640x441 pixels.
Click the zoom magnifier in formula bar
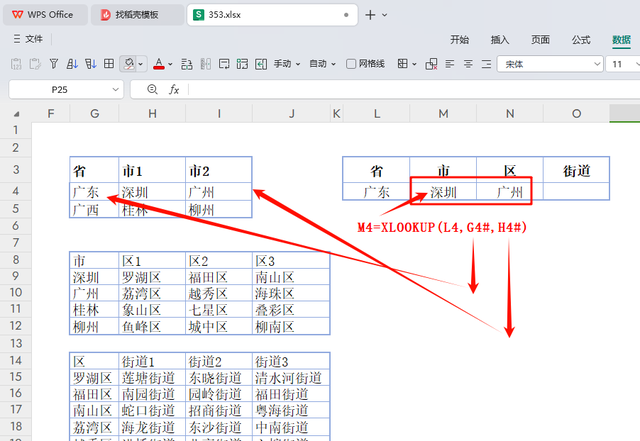[x=152, y=89]
